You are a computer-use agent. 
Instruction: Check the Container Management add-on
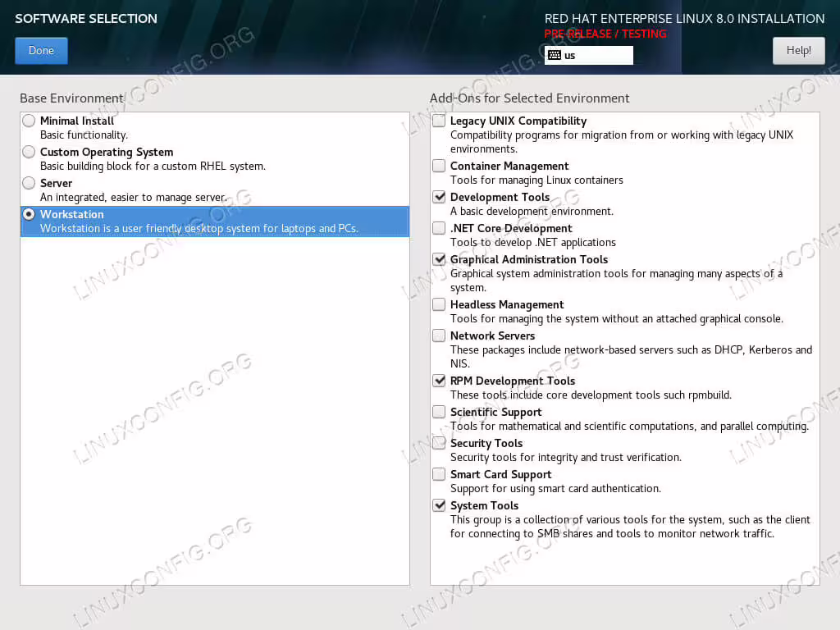439,166
